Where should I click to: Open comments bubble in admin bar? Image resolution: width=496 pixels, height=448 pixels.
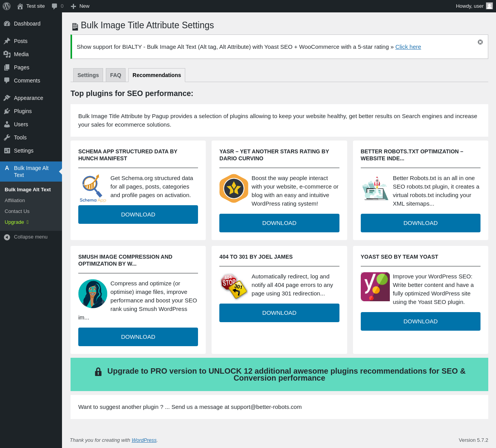click(x=55, y=6)
